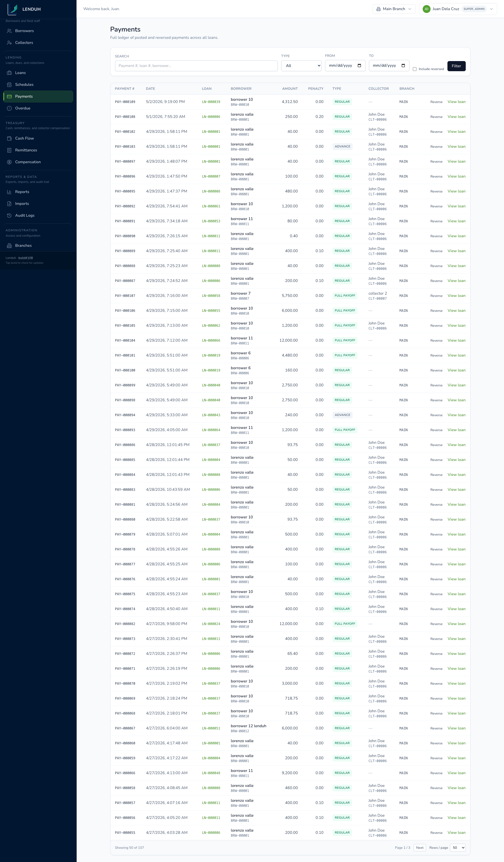This screenshot has width=504, height=862.
Task: Click the To date field
Action: [x=389, y=66]
